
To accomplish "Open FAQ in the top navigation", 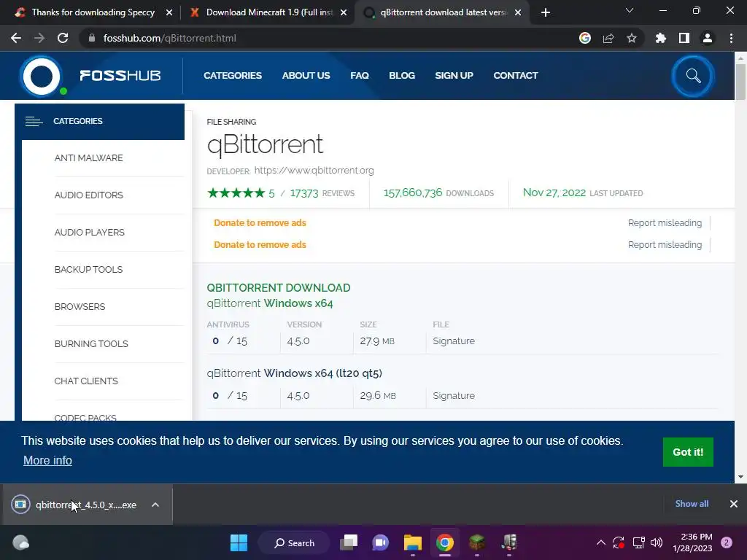I will (360, 76).
